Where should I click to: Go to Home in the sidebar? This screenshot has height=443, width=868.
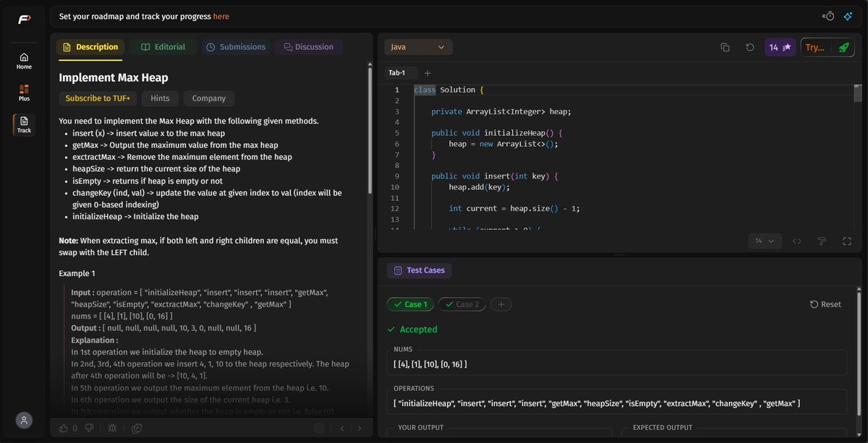click(24, 61)
